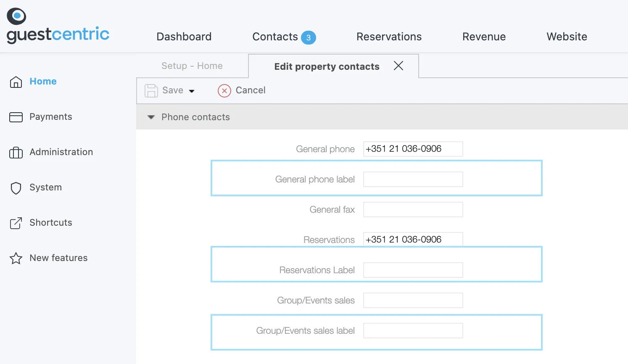Click the General fax input field
This screenshot has height=364, width=628.
(x=413, y=209)
